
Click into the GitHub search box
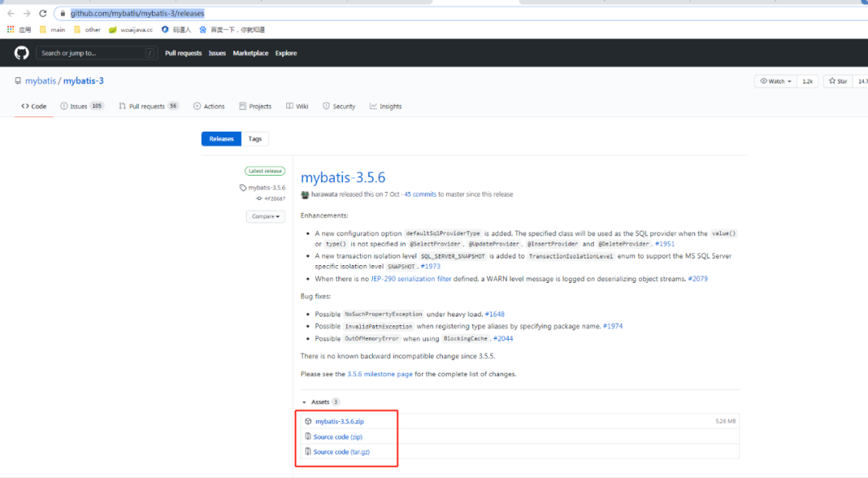(x=96, y=53)
